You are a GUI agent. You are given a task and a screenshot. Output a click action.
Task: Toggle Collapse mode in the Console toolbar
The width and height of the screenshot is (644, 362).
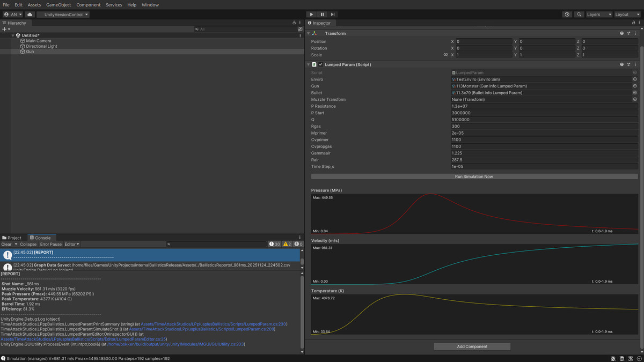click(x=28, y=244)
